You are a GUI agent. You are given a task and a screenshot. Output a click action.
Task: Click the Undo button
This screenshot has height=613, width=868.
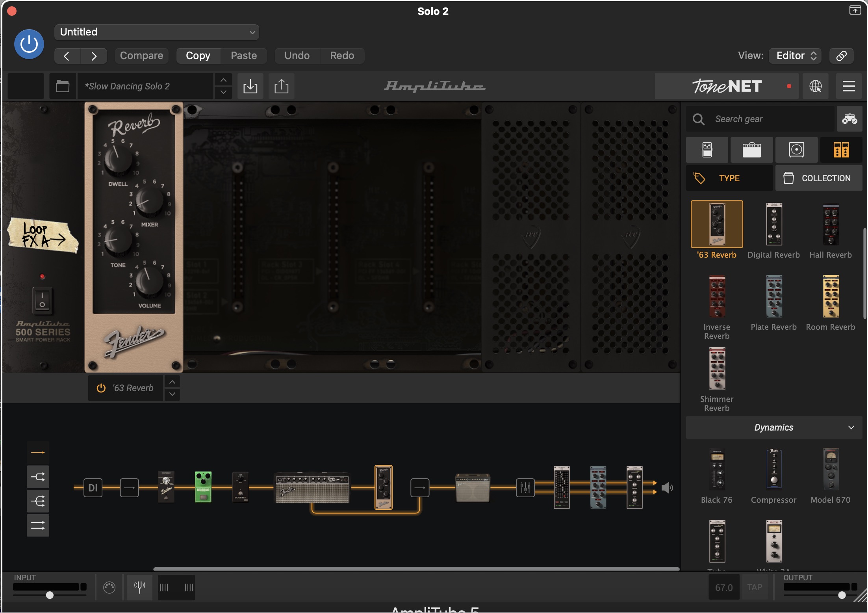pos(297,56)
